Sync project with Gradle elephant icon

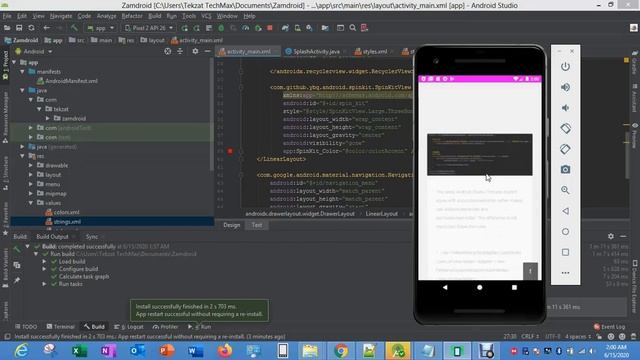pyautogui.click(x=285, y=28)
